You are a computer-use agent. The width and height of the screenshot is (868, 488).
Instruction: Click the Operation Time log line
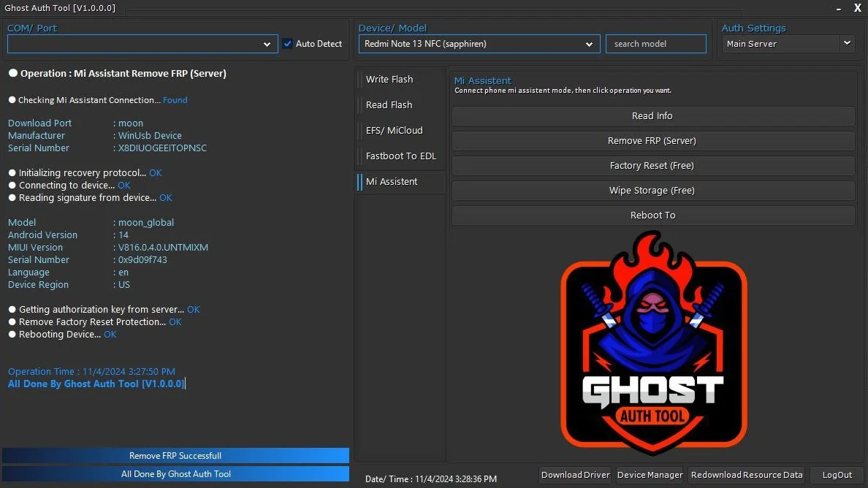91,371
